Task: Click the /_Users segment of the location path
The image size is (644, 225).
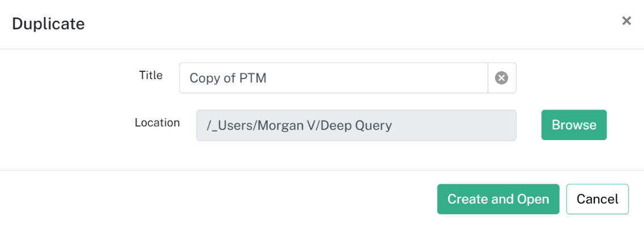Action: [229, 126]
